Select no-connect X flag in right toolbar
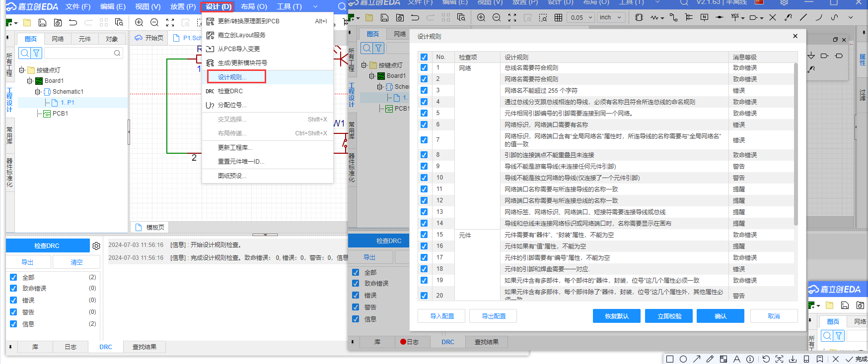 pyautogui.click(x=773, y=17)
